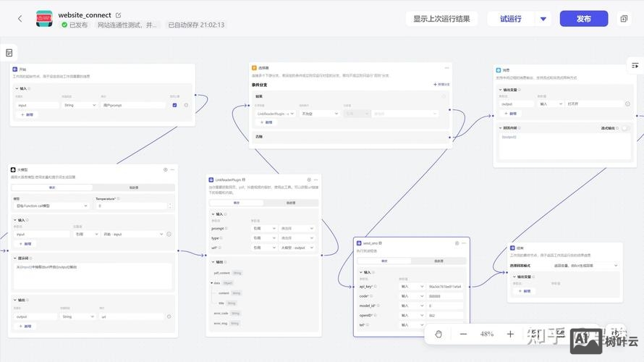Select the hand pan tool
Image resolution: width=644 pixels, height=362 pixels.
[438, 334]
